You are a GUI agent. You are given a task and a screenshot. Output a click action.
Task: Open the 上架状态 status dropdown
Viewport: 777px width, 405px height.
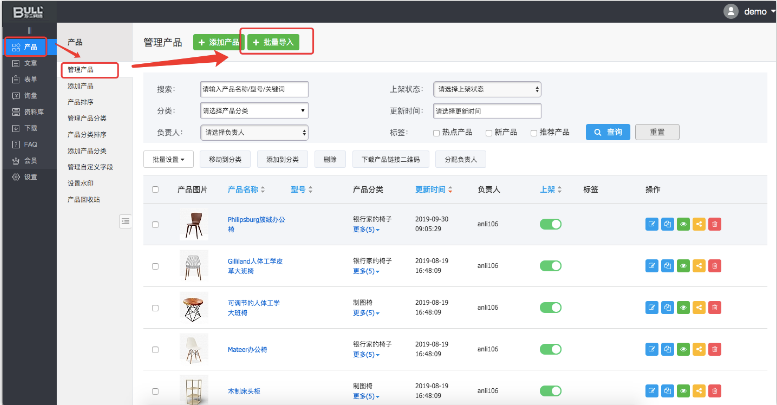pyautogui.click(x=487, y=89)
